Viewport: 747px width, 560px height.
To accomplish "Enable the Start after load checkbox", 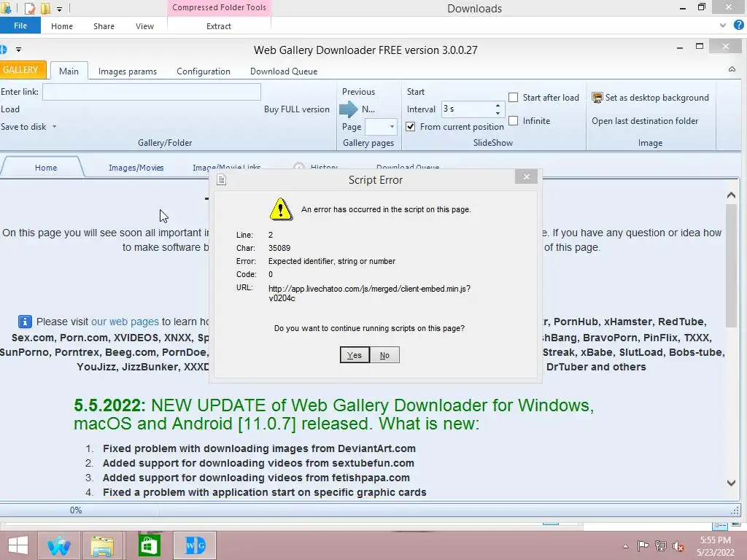I will 513,98.
